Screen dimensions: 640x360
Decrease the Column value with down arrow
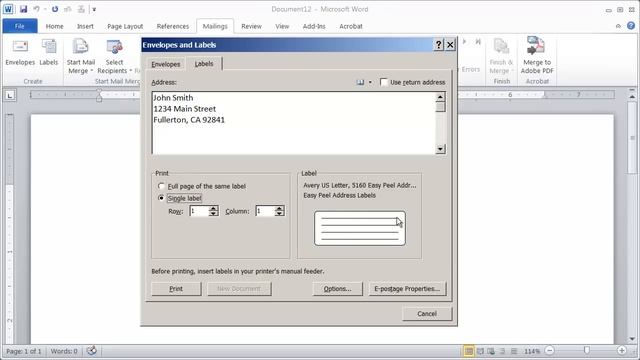point(279,214)
